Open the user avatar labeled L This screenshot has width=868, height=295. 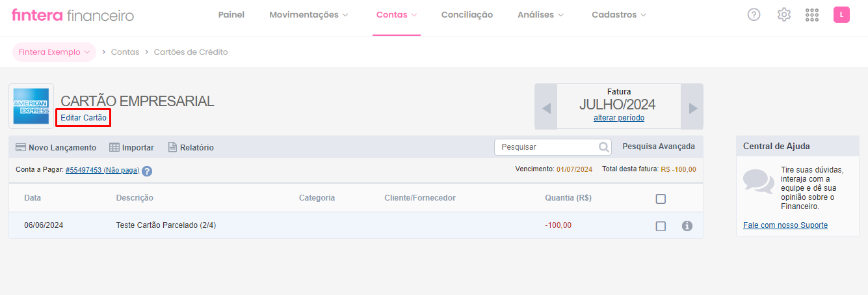[841, 14]
